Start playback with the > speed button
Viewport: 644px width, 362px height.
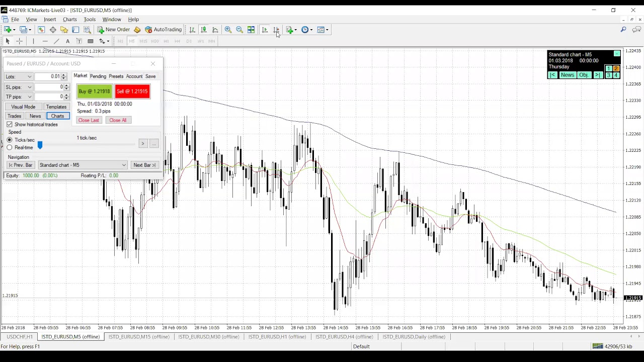[x=143, y=144]
